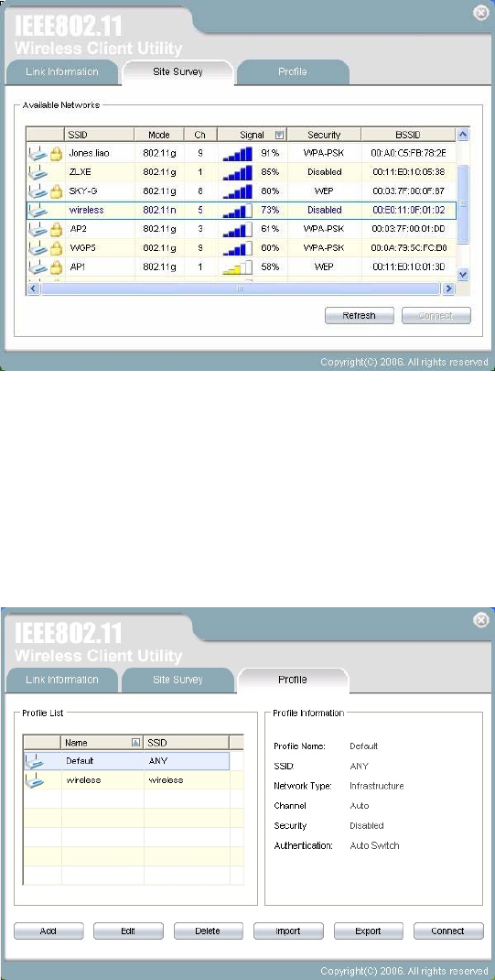Select Site Survey tab in upper window
This screenshot has width=495, height=980.
click(x=178, y=71)
